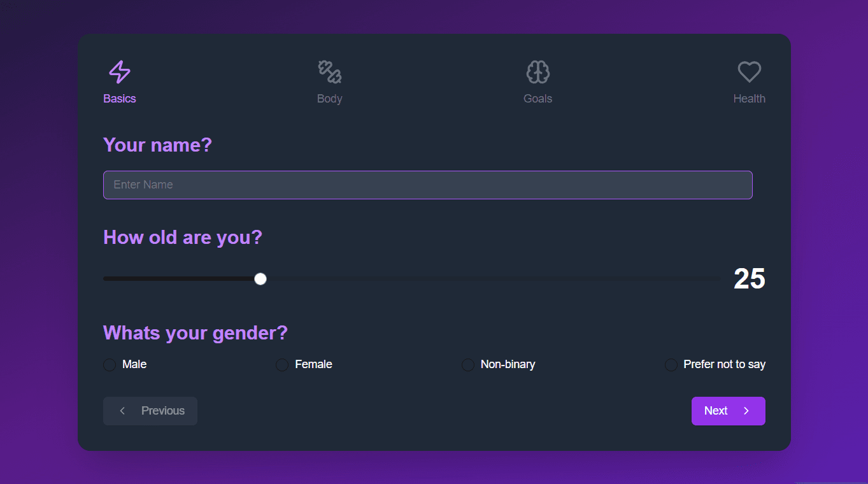The height and width of the screenshot is (484, 868).
Task: Click the Goals brain icon
Action: click(538, 72)
